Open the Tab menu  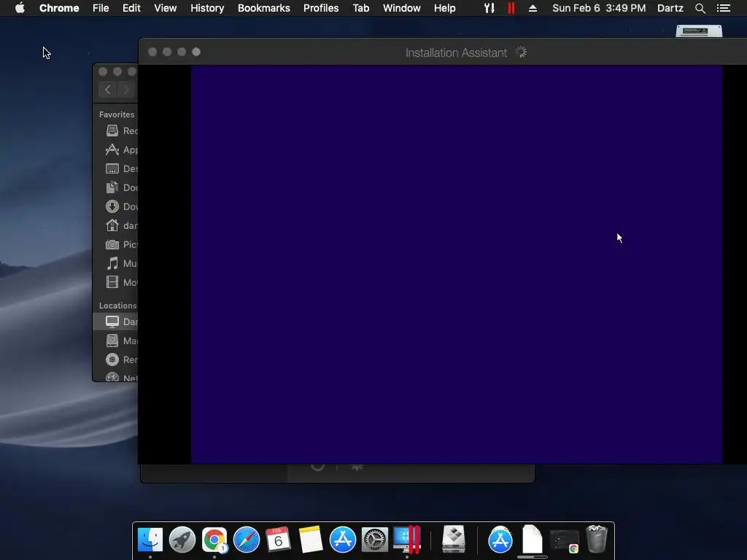[x=360, y=8]
